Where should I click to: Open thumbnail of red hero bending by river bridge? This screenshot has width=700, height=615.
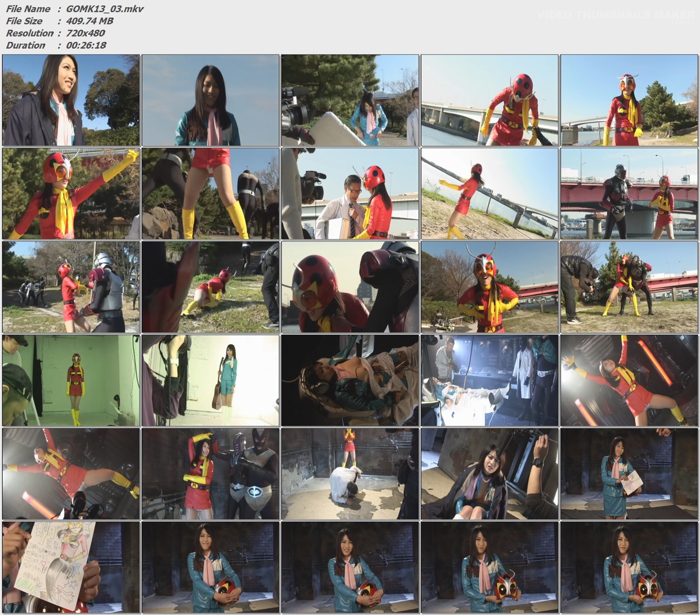pos(490,100)
